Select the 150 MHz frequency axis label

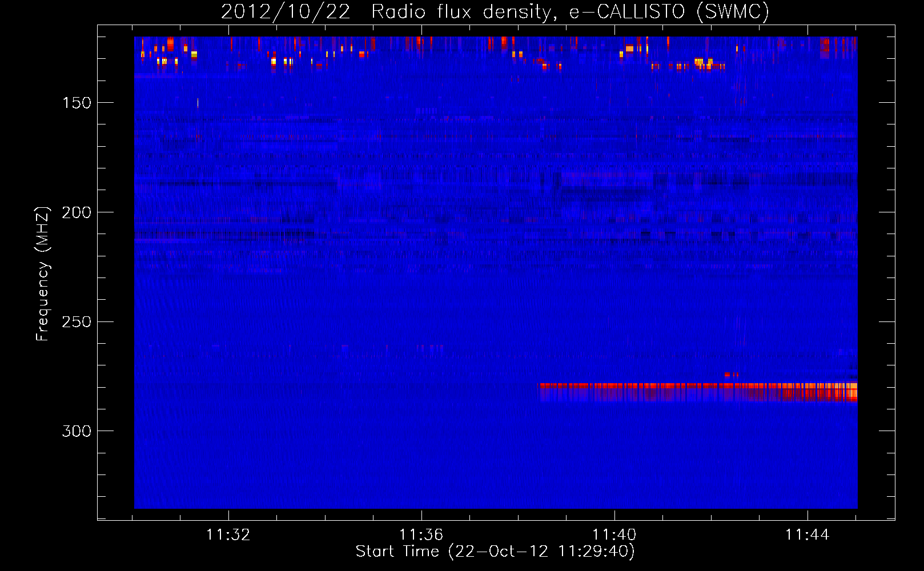point(77,103)
